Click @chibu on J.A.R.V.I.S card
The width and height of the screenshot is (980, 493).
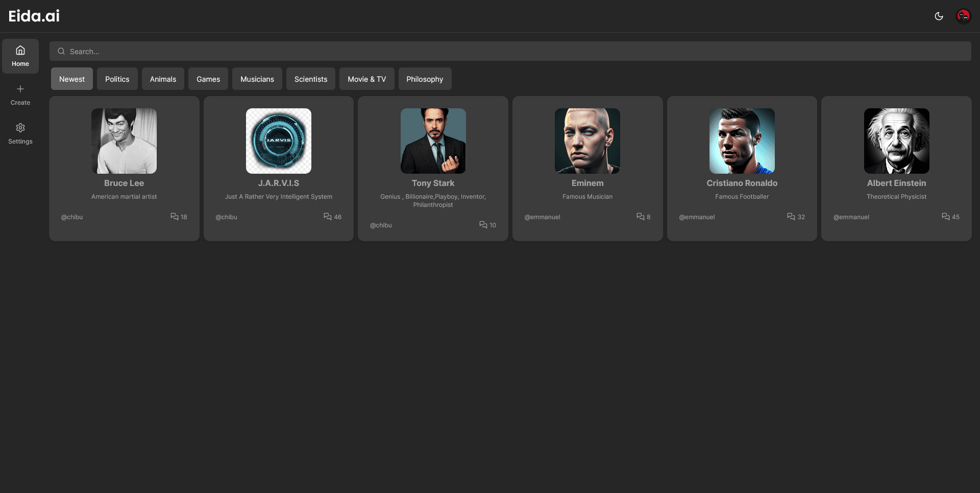(227, 217)
